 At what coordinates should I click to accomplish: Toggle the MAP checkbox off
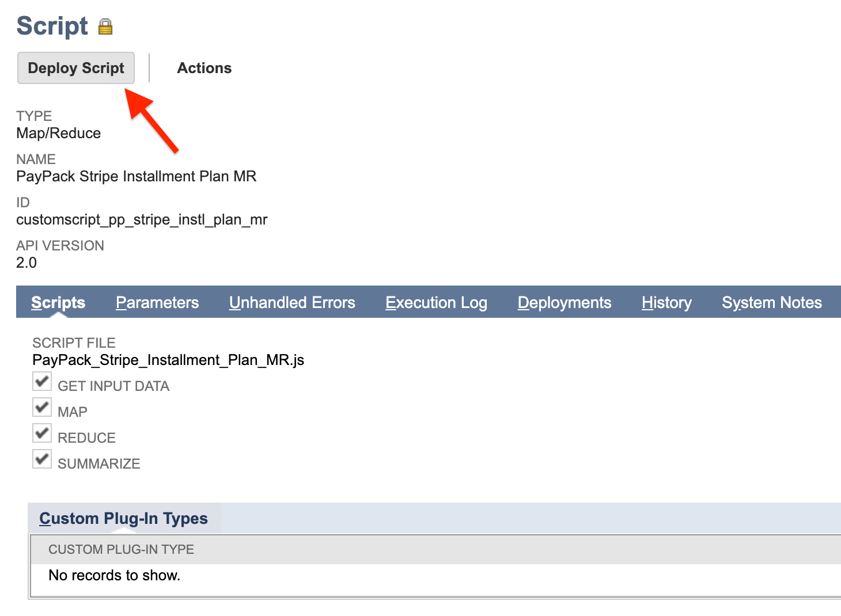[41, 407]
